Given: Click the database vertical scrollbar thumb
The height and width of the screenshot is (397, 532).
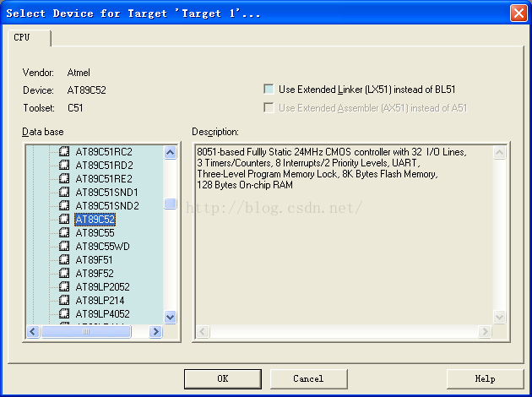Looking at the screenshot, I should pyautogui.click(x=170, y=204).
